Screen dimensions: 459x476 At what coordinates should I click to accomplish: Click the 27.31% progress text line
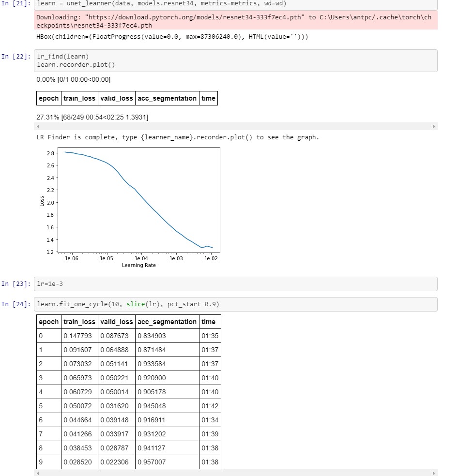click(92, 118)
